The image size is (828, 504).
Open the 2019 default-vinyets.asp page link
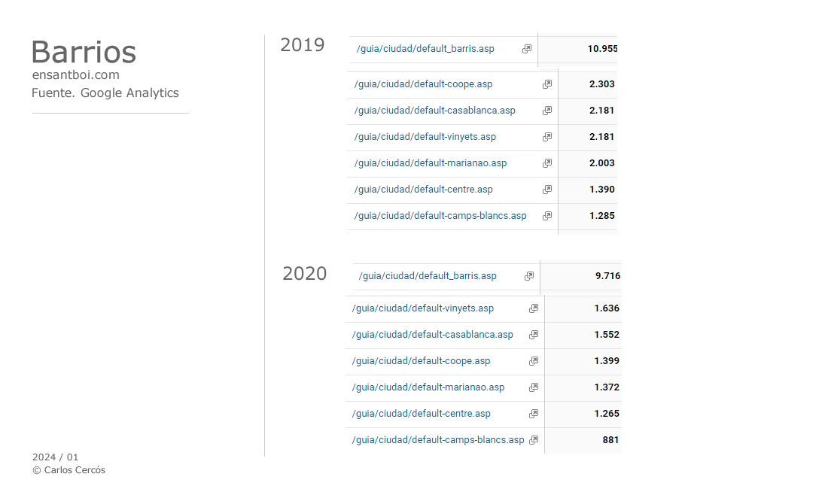pyautogui.click(x=425, y=137)
